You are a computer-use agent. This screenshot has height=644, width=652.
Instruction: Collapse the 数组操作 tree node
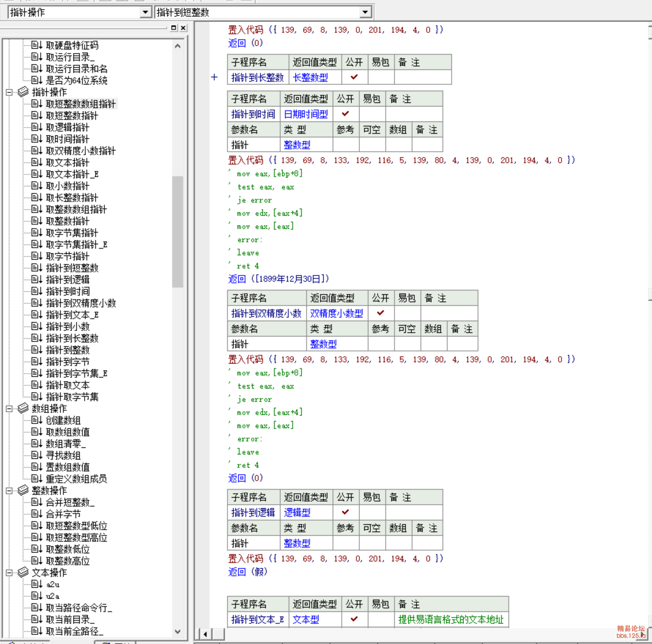9,409
